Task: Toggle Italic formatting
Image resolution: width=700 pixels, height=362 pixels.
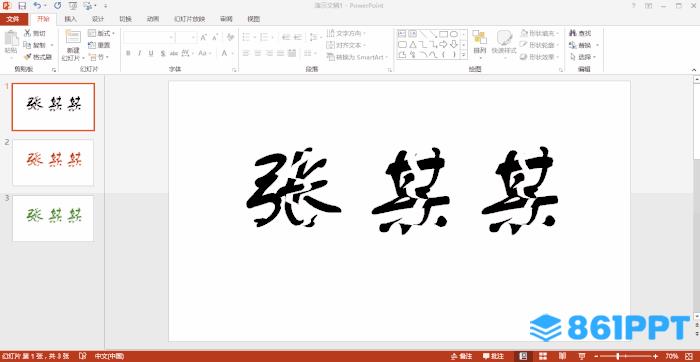Action: [x=139, y=53]
